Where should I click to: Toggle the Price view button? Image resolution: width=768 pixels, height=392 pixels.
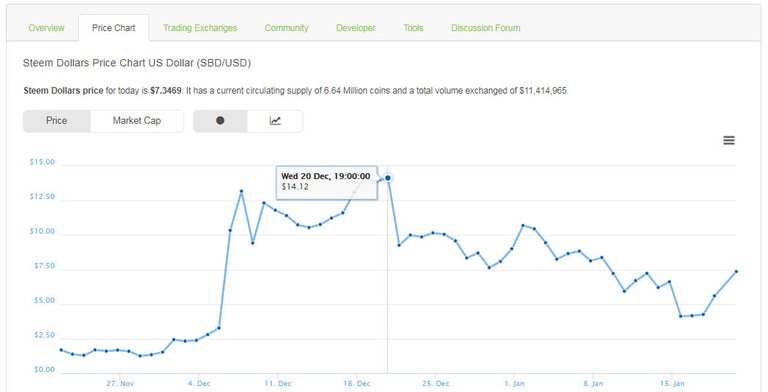56,121
